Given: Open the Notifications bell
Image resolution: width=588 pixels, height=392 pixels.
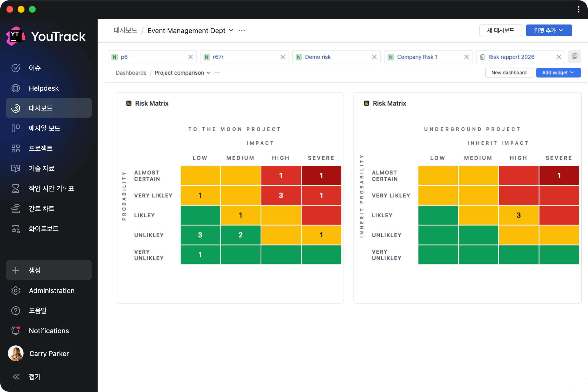Looking at the screenshot, I should coord(15,331).
